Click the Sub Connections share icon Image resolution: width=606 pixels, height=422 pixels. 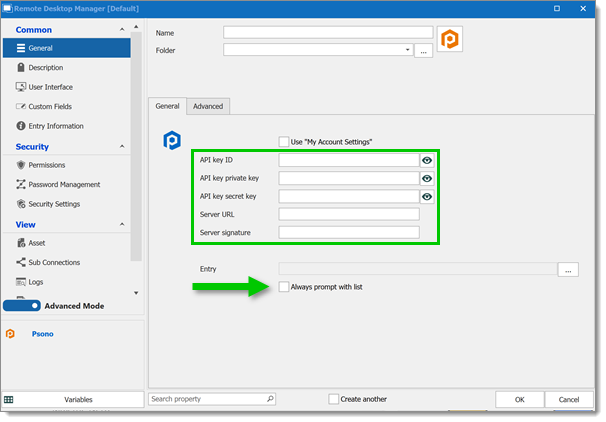coord(21,262)
